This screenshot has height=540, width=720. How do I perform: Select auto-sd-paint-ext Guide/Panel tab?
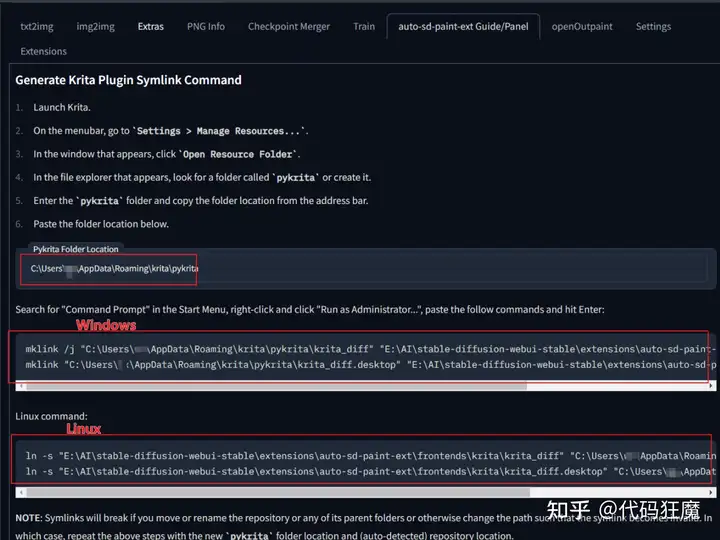[x=463, y=27]
